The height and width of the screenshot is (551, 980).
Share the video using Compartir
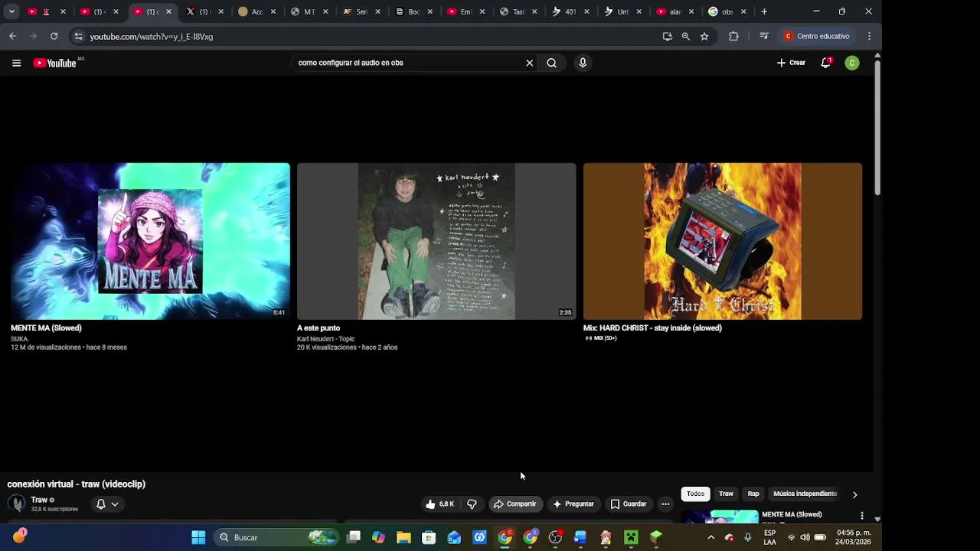pos(515,504)
